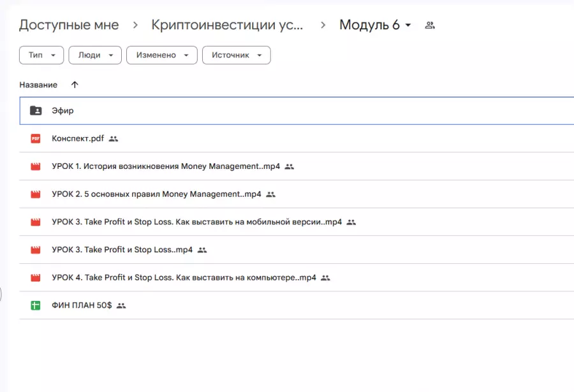Sort by the Название column header
Screen dimensions: 574x392
coord(38,85)
